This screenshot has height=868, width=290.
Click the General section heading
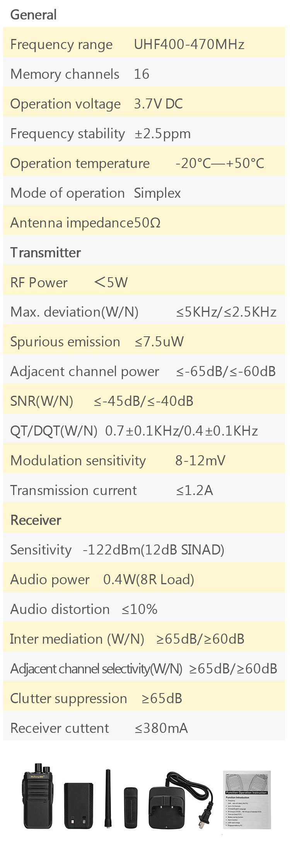34,15
